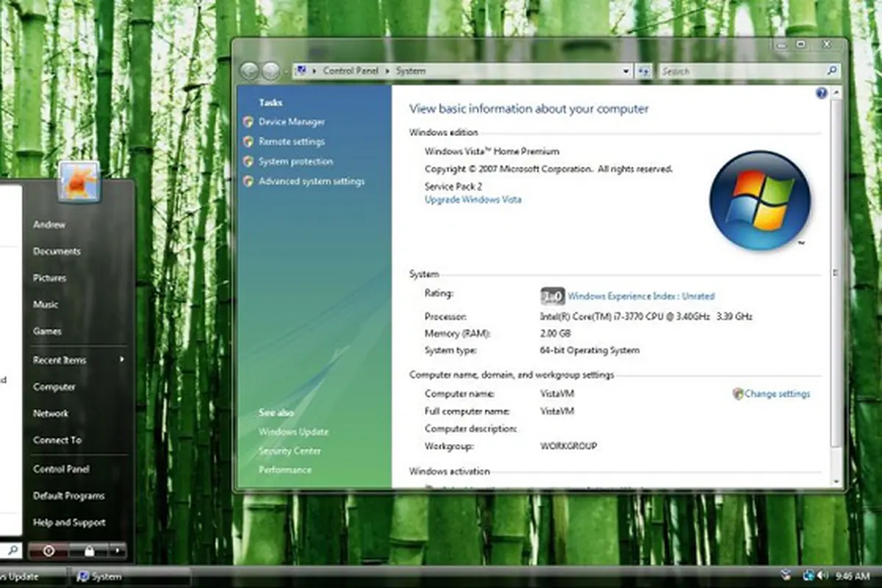
Task: Click the Windows Experience Index rating badge
Action: (553, 296)
